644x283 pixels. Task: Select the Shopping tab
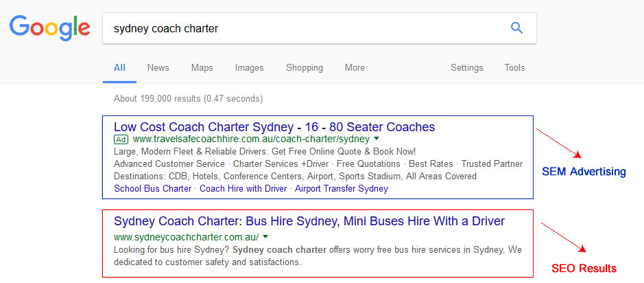tap(305, 68)
